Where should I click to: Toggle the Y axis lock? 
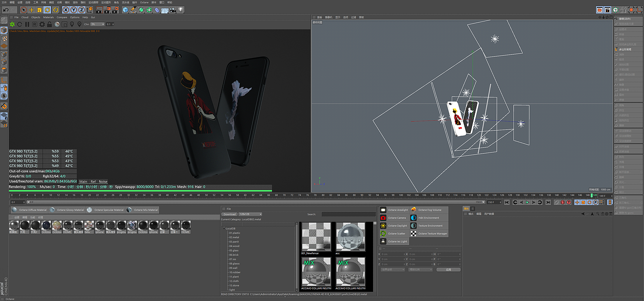[73, 10]
